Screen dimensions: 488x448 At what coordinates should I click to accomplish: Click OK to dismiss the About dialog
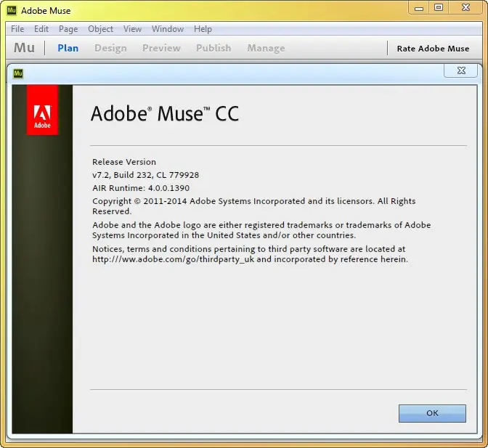[x=432, y=413]
